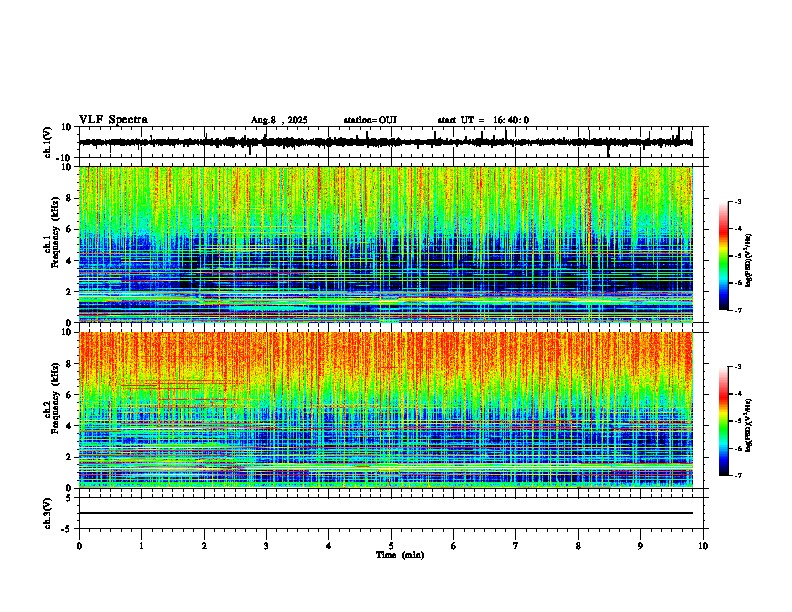Image resolution: width=792 pixels, height=612 pixels.
Task: Click the ch.1 spectrogram color scale bar
Action: click(723, 256)
